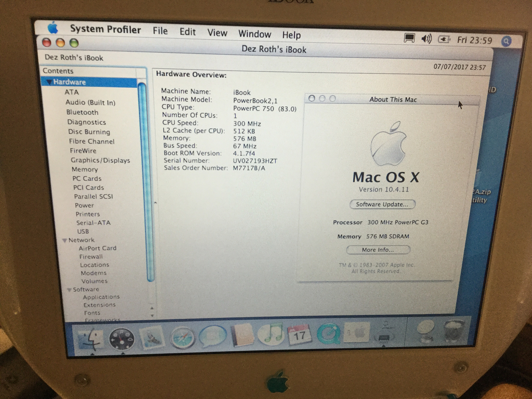Screen dimensions: 532x399
Task: Click the menu bar clock Fri 23:59
Action: (x=474, y=40)
